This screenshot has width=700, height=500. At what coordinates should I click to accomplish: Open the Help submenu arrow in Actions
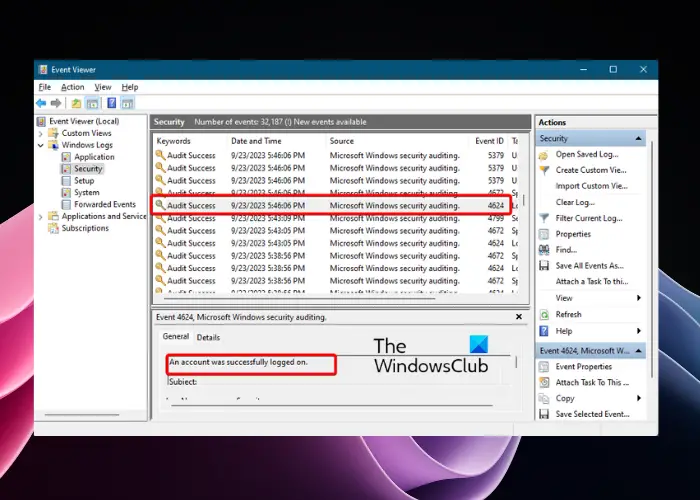(639, 331)
